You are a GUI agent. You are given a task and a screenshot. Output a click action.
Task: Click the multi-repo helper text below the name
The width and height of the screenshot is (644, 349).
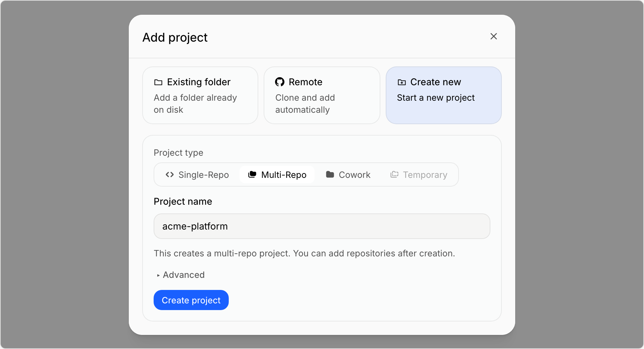point(304,253)
